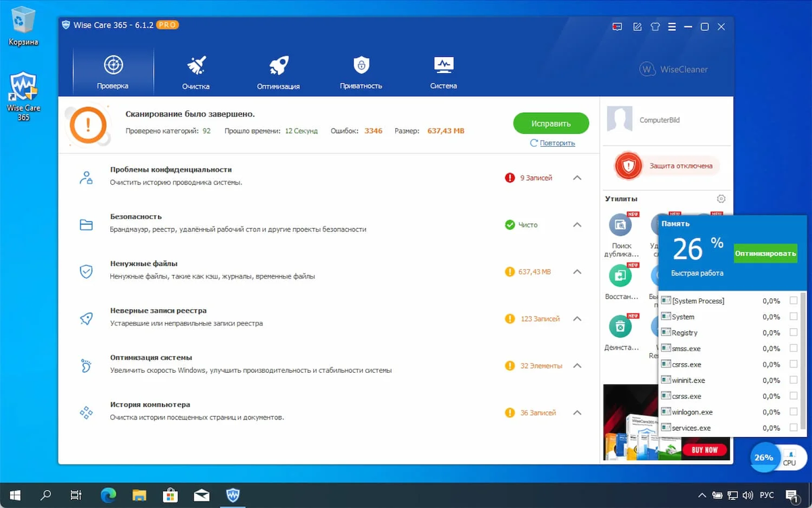Open the Система tab

click(444, 72)
